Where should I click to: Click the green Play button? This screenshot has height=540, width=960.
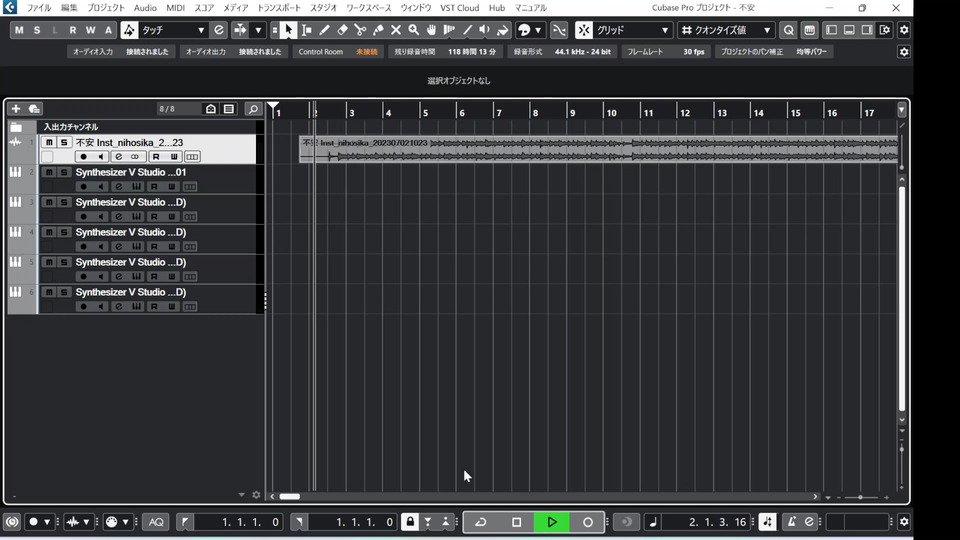552,522
